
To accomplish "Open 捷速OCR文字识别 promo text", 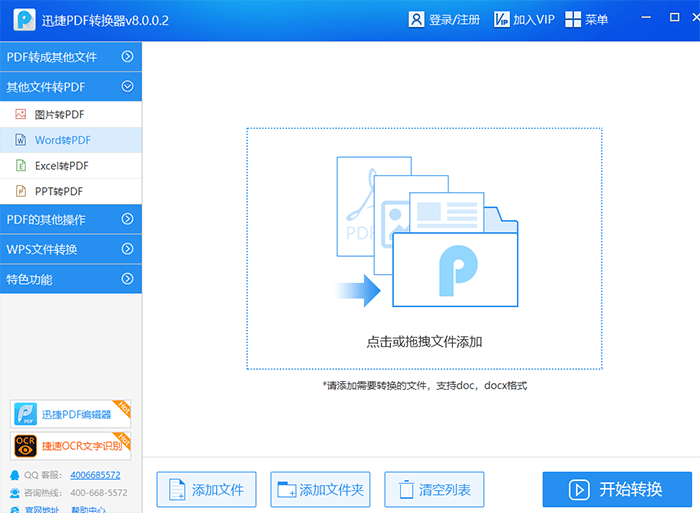I will (82, 446).
